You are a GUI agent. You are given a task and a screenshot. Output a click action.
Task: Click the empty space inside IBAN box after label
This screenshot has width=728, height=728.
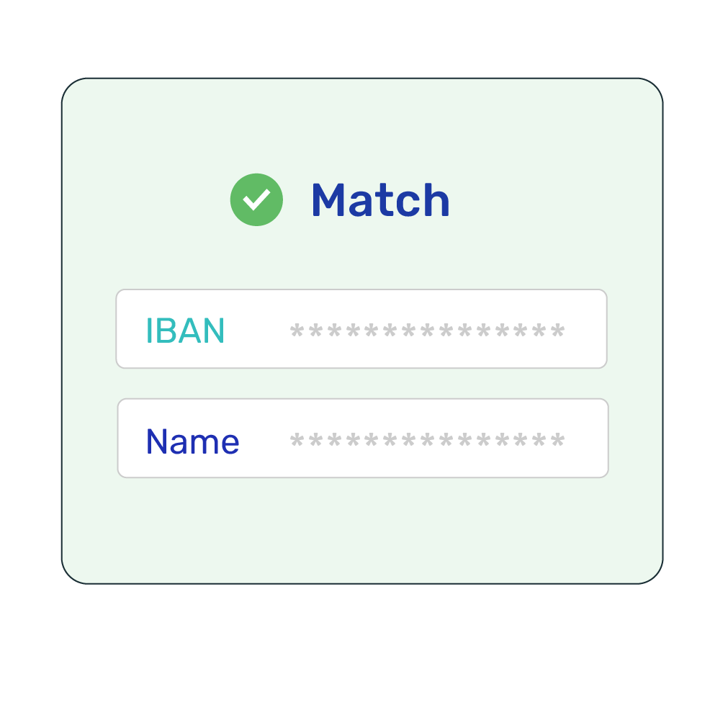click(257, 331)
